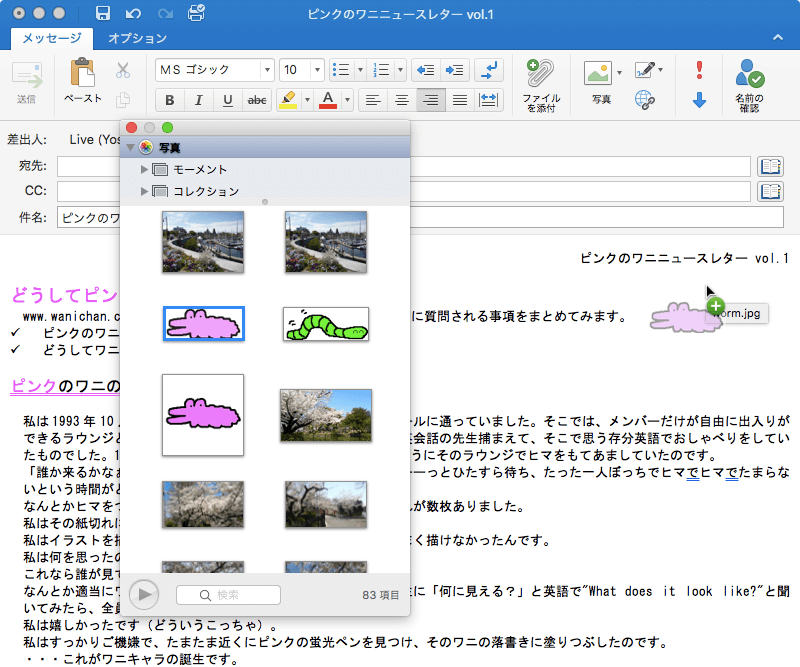Viewport: 800px width, 667px height.
Task: Open address book beside the 宛先 field
Action: [770, 166]
